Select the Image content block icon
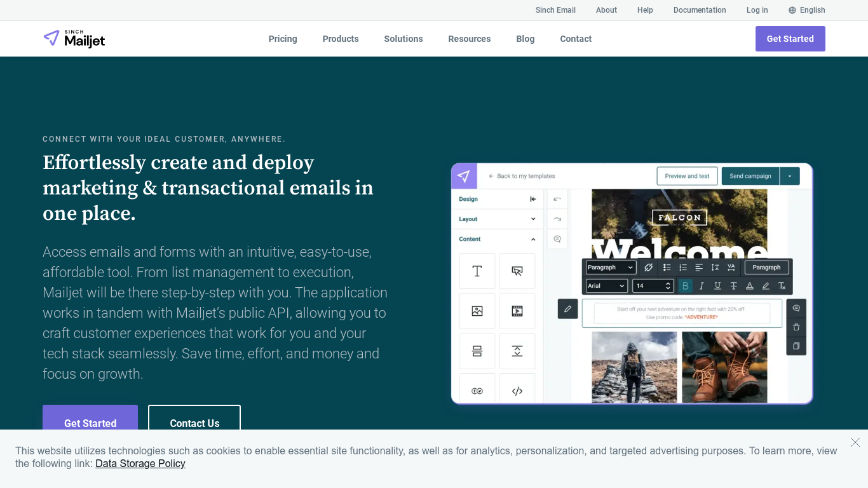The width and height of the screenshot is (868, 488). pyautogui.click(x=477, y=311)
